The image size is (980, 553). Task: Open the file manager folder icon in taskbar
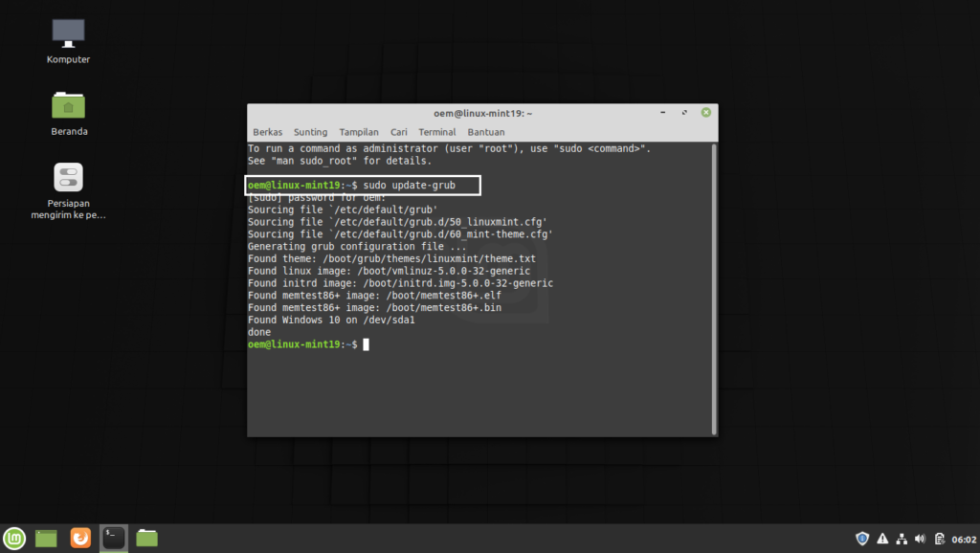tap(146, 538)
